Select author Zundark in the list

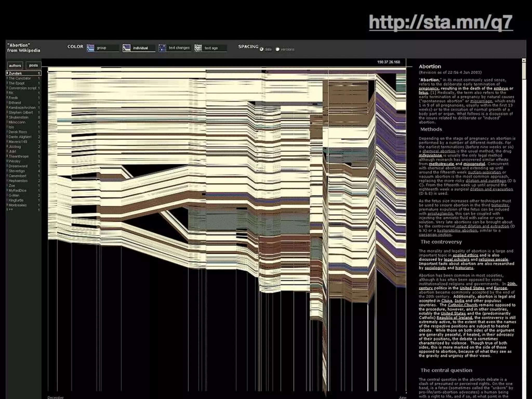click(x=16, y=74)
